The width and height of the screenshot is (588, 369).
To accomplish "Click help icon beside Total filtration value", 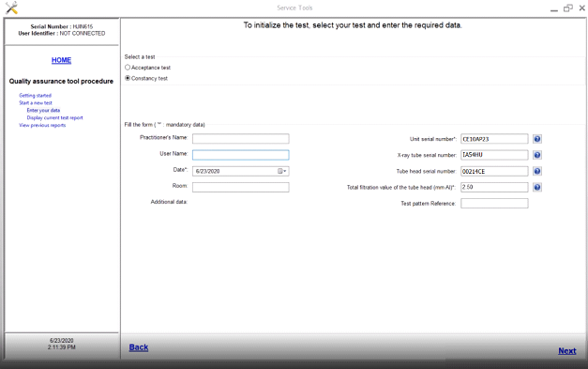I will [x=537, y=187].
